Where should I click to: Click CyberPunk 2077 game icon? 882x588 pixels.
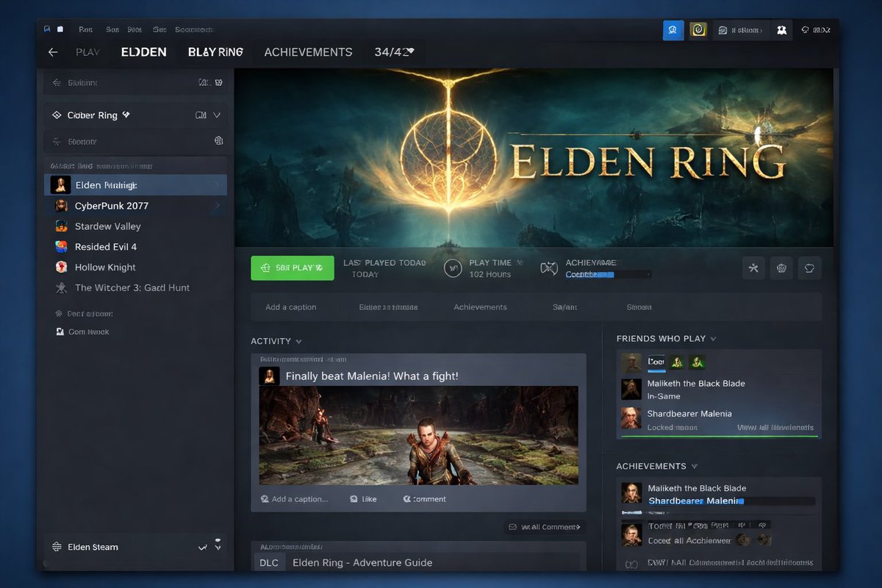pos(62,206)
